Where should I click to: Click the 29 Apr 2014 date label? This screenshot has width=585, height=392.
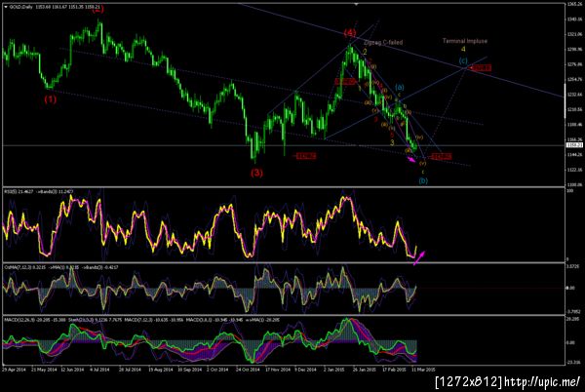[x=15, y=370]
